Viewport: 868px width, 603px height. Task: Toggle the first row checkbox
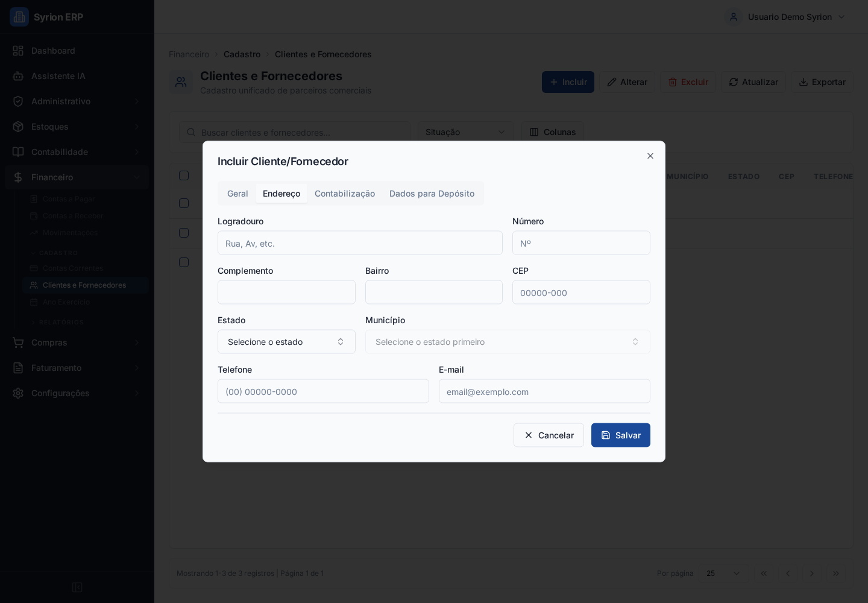pos(184,203)
